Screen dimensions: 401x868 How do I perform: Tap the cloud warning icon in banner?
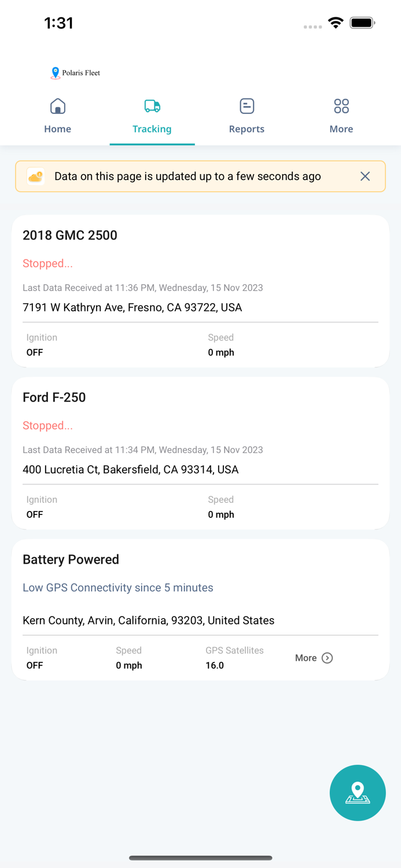click(36, 176)
